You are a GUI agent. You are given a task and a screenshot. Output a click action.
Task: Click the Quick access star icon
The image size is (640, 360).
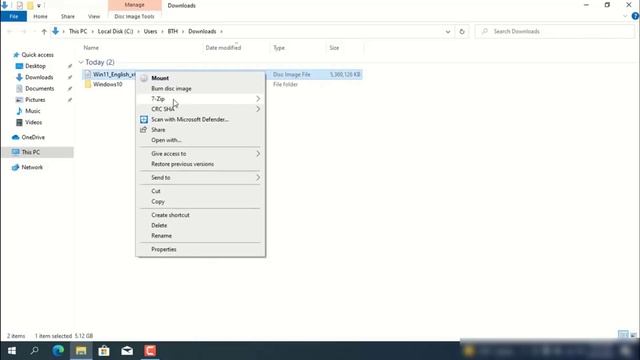[x=16, y=55]
